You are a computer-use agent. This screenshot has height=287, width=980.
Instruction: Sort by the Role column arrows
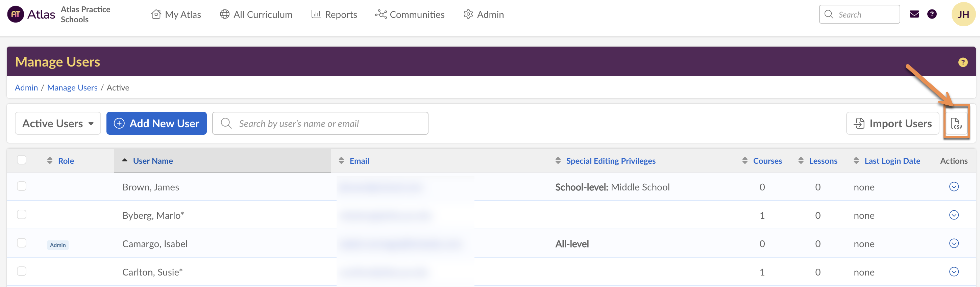(50, 160)
